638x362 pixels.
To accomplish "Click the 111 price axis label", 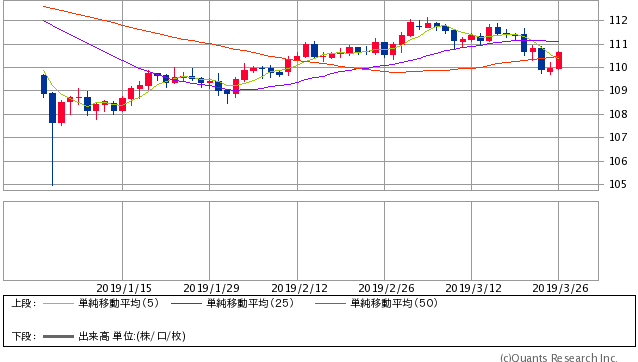I will click(618, 44).
